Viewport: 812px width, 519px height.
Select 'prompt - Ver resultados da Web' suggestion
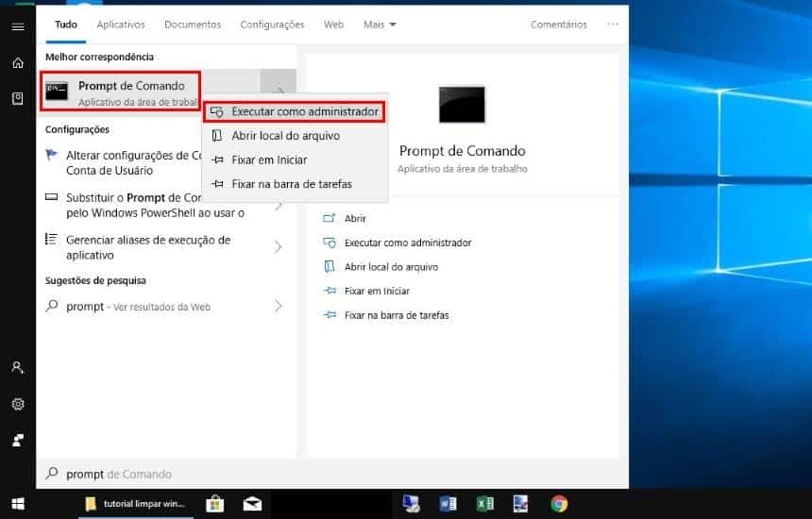point(150,307)
